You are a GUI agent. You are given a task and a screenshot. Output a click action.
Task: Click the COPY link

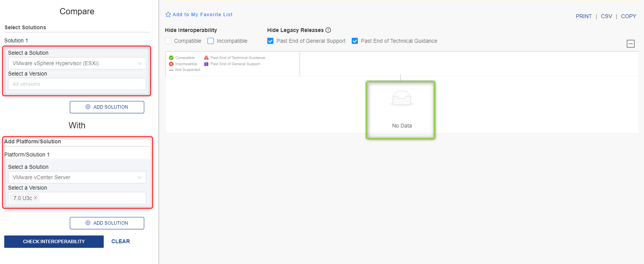tap(629, 16)
